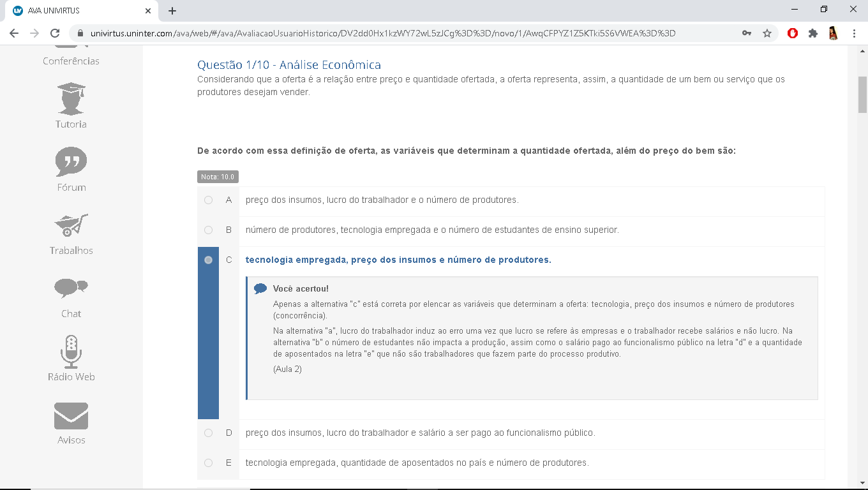The height and width of the screenshot is (490, 868).
Task: Reload the page
Action: (x=55, y=33)
